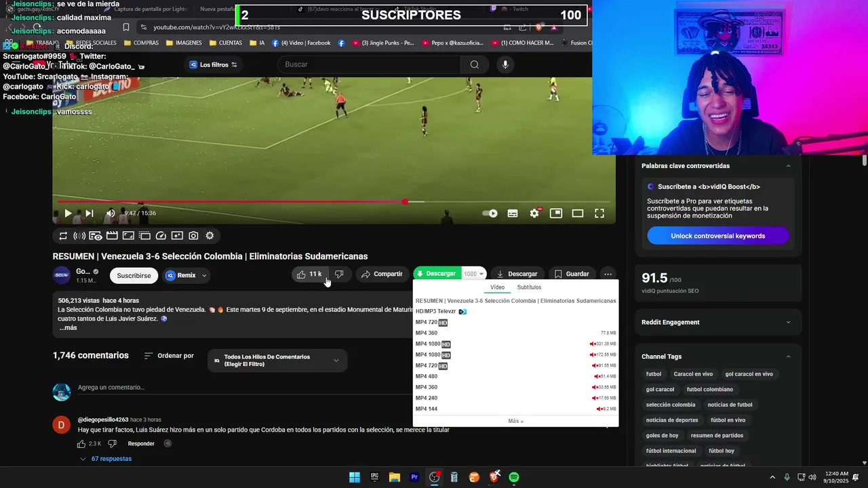Click the magnifier search button
Image resolution: width=868 pixels, height=488 pixels.
coord(475,64)
